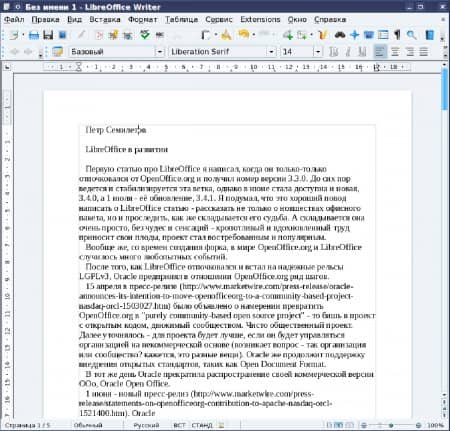Toggle insert mode ВСТ in status bar
The width and height of the screenshot is (450, 431).
click(x=179, y=425)
